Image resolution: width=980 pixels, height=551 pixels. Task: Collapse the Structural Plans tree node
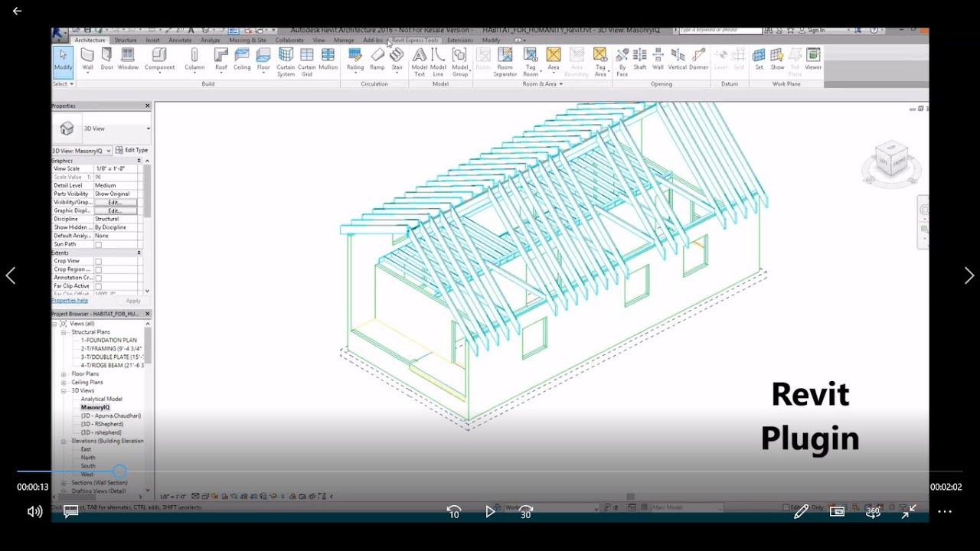tap(64, 332)
